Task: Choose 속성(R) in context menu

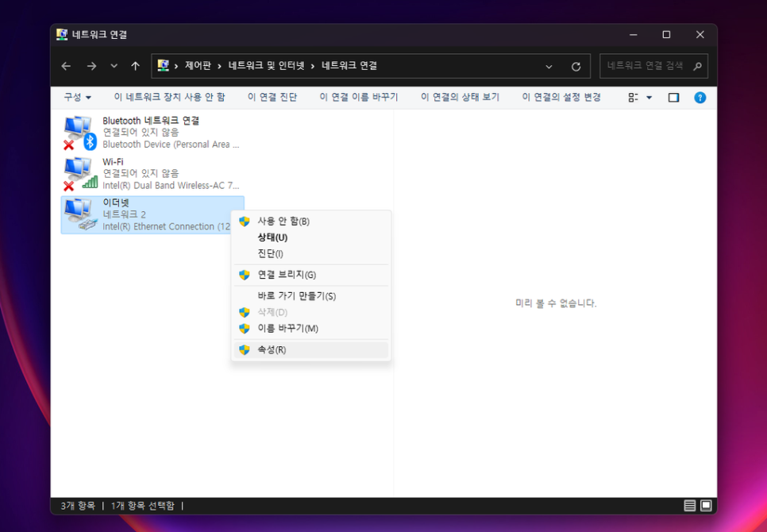Action: point(311,350)
